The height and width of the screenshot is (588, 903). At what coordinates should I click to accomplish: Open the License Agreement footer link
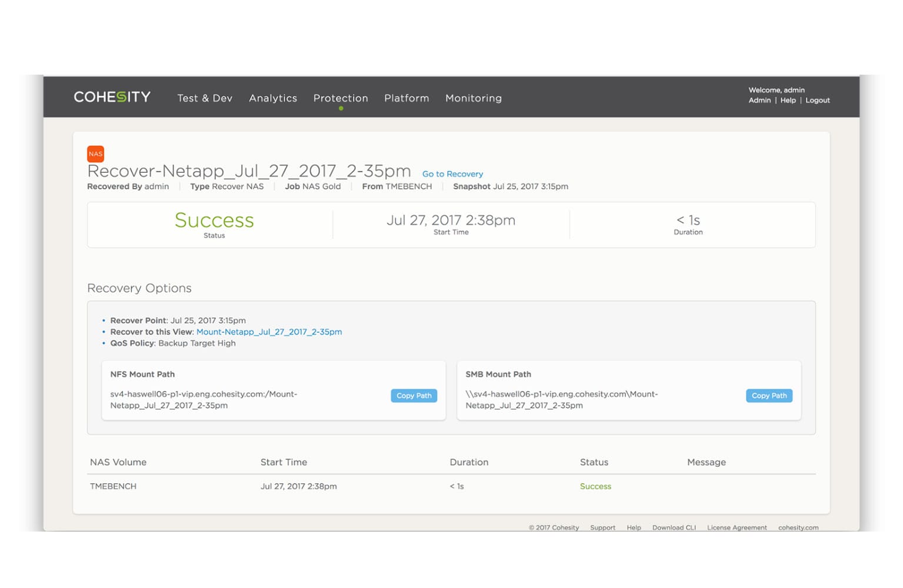click(737, 527)
